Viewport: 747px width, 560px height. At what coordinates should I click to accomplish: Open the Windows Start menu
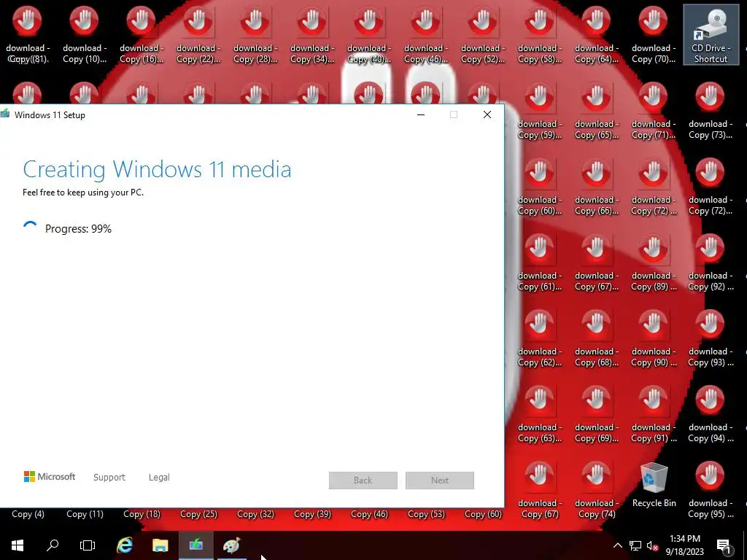pos(18,545)
